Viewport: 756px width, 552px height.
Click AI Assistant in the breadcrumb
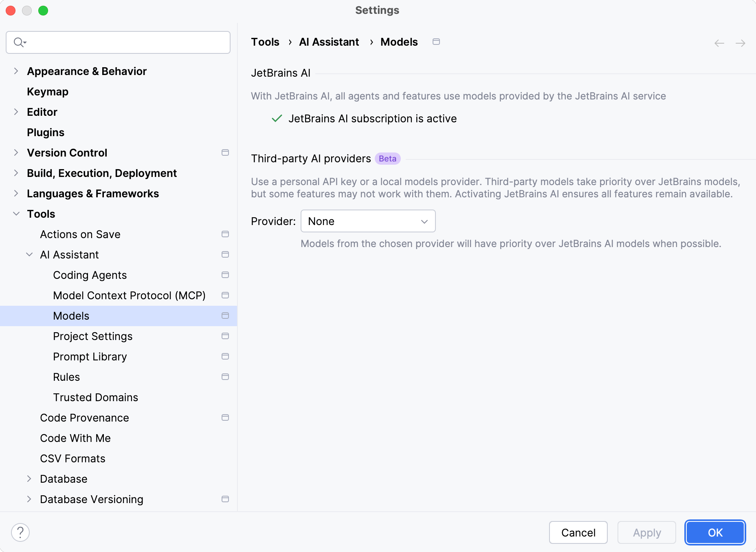[329, 42]
